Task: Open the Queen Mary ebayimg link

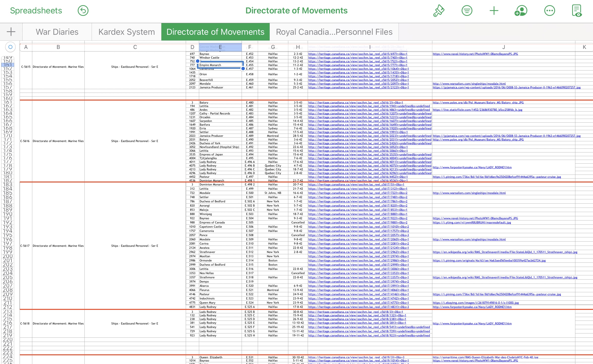Action: [x=475, y=303]
